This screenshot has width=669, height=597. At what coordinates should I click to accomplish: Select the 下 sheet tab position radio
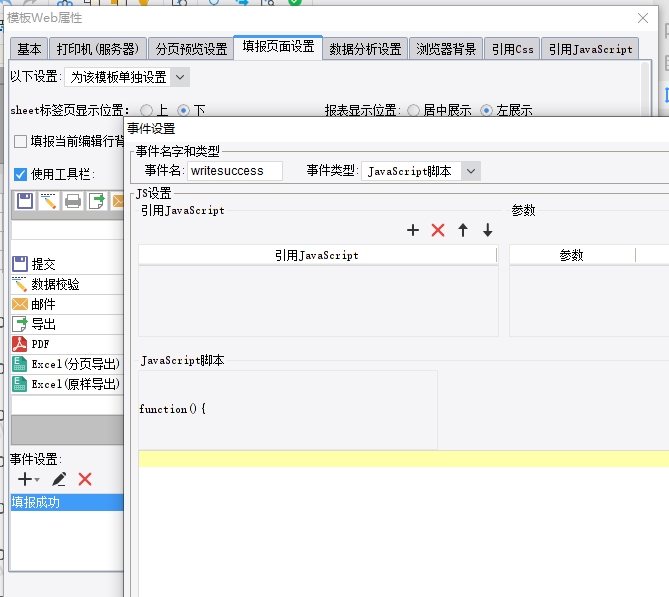(183, 111)
